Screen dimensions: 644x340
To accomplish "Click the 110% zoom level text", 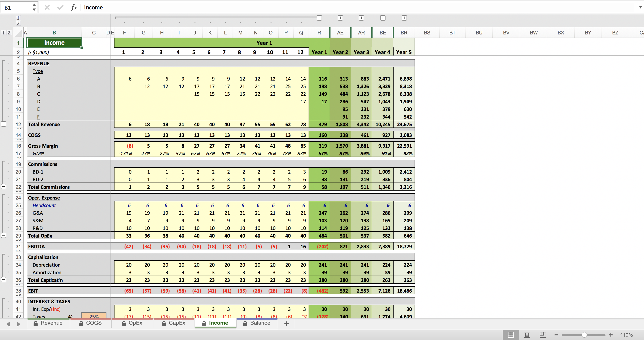I will pos(627,335).
